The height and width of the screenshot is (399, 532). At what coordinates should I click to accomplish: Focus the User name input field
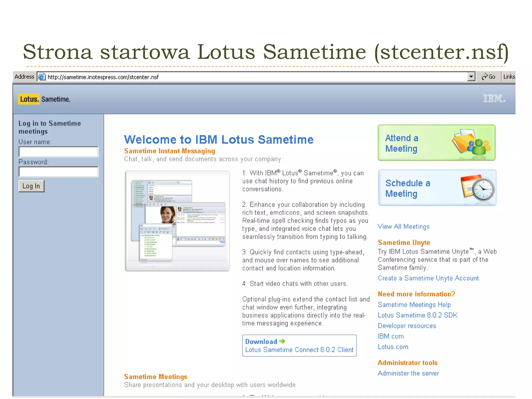tap(58, 152)
